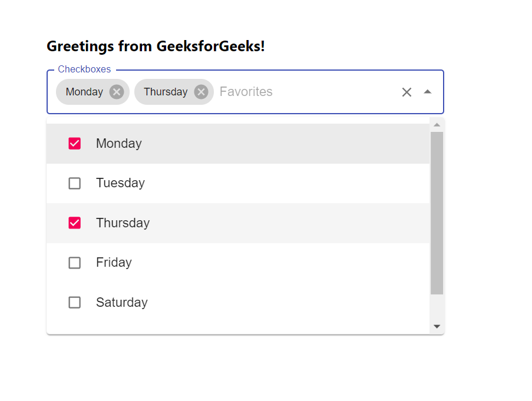
Task: Focus the Favorites text input
Action: (x=295, y=92)
